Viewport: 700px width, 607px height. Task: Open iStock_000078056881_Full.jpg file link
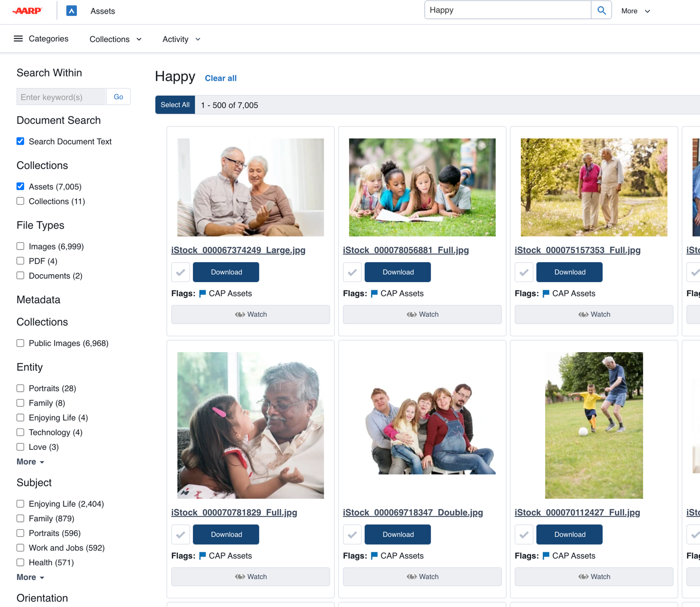pyautogui.click(x=406, y=250)
